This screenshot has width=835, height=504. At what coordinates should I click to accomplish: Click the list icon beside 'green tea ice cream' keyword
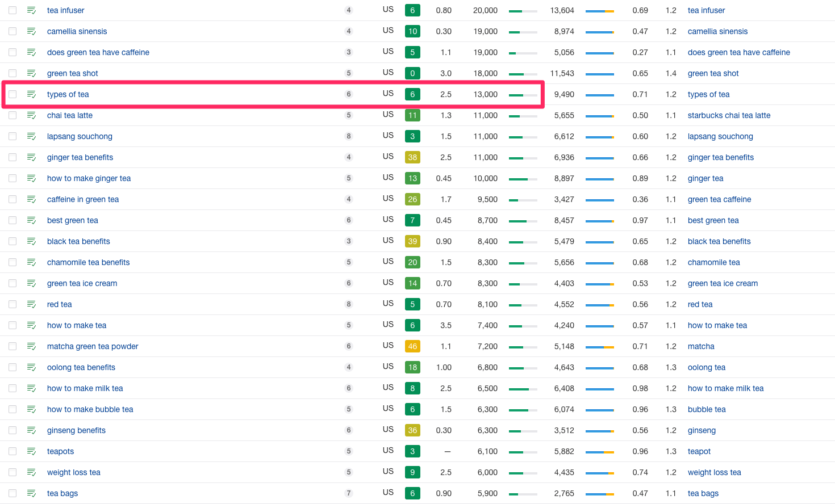coord(32,283)
